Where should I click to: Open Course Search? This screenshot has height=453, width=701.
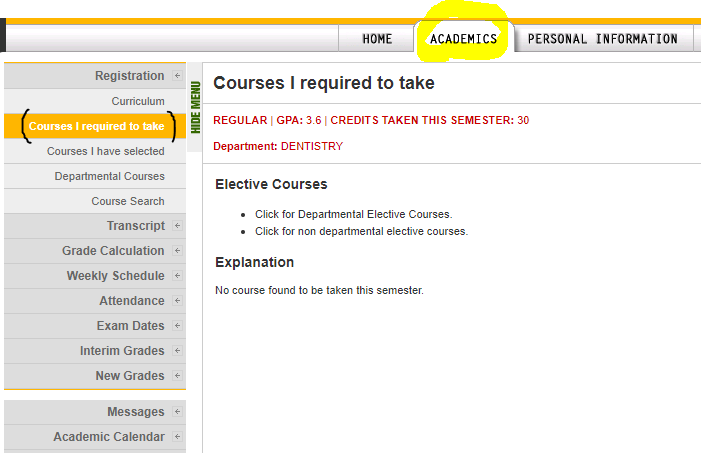pyautogui.click(x=95, y=201)
